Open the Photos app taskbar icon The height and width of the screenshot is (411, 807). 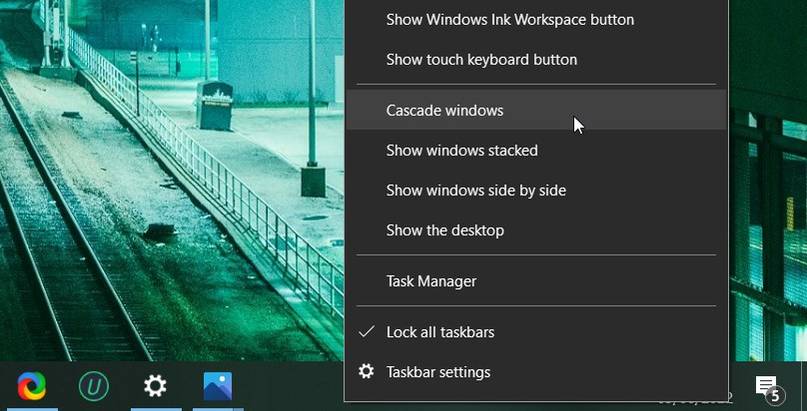[217, 386]
